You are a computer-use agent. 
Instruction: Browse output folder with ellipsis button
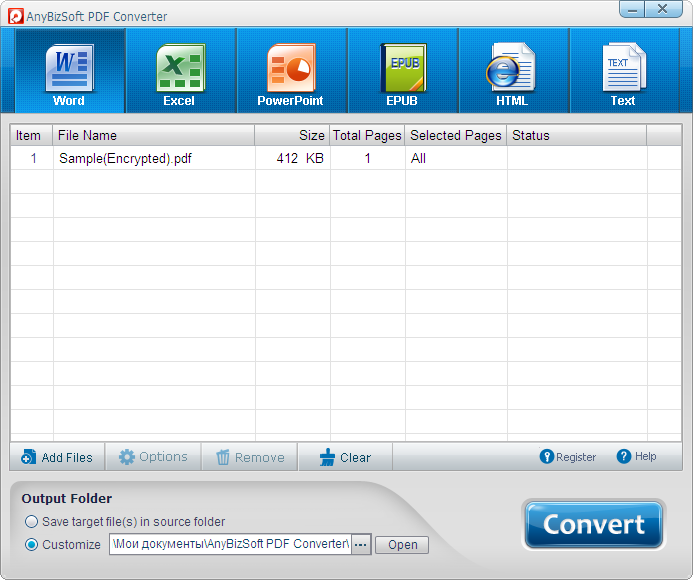(x=361, y=544)
